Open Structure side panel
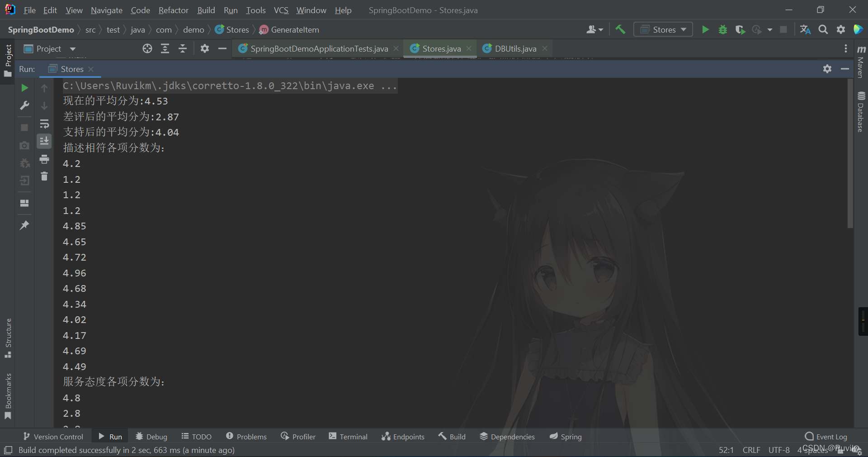This screenshot has height=457, width=868. [x=8, y=338]
